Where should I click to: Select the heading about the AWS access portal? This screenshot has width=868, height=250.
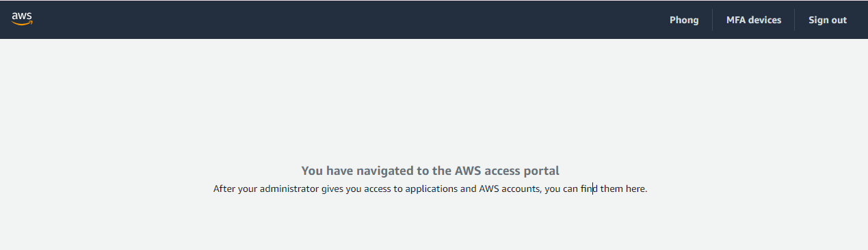430,171
